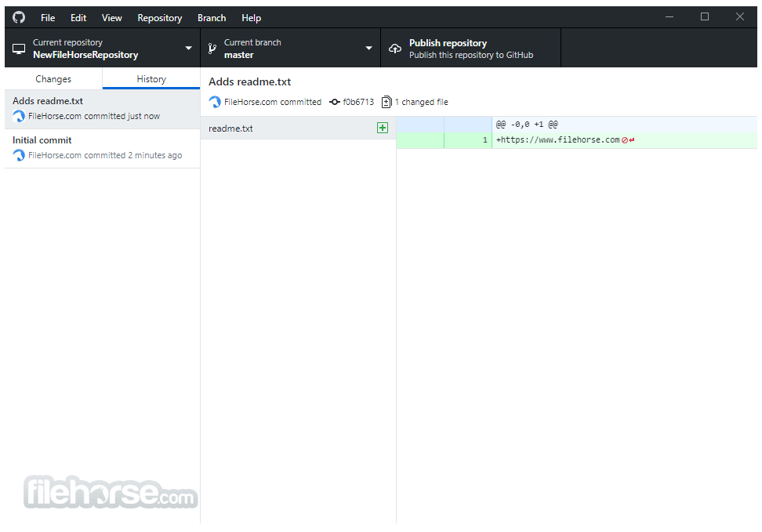
Task: Switch to the History tab
Action: point(151,78)
